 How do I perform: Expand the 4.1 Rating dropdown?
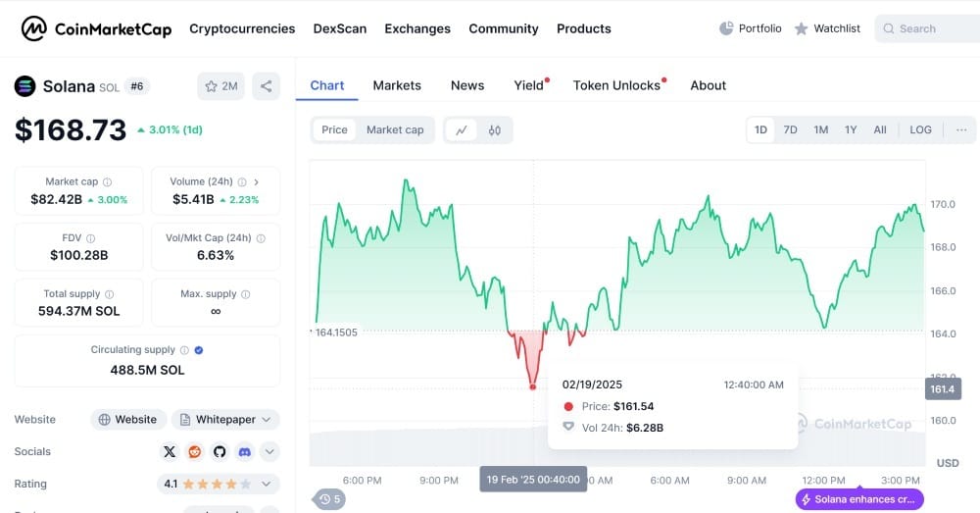coord(219,484)
